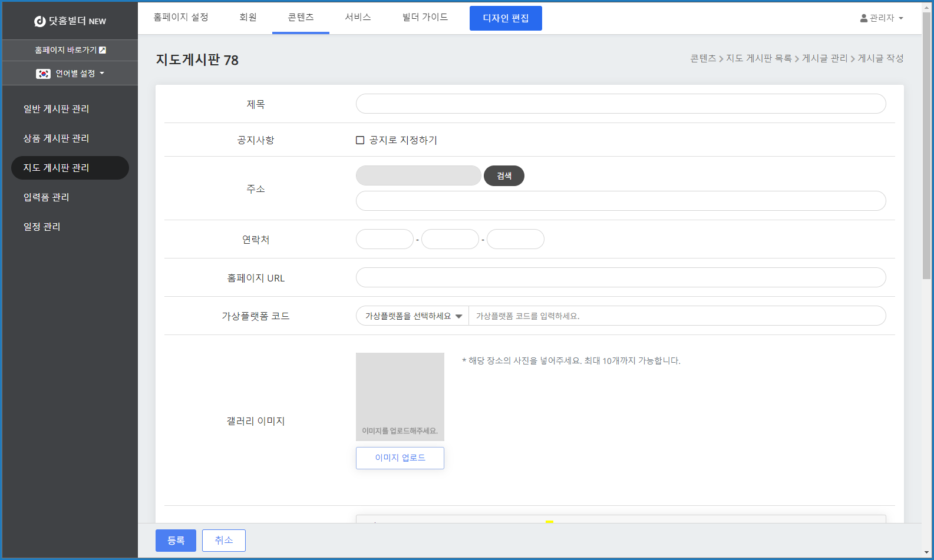Click the 제목 title input field
This screenshot has width=934, height=560.
tap(621, 104)
